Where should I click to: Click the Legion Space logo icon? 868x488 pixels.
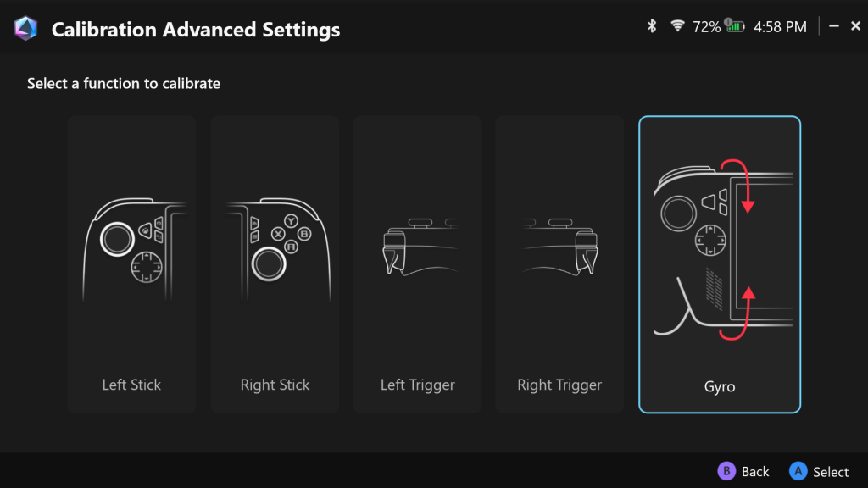(26, 30)
